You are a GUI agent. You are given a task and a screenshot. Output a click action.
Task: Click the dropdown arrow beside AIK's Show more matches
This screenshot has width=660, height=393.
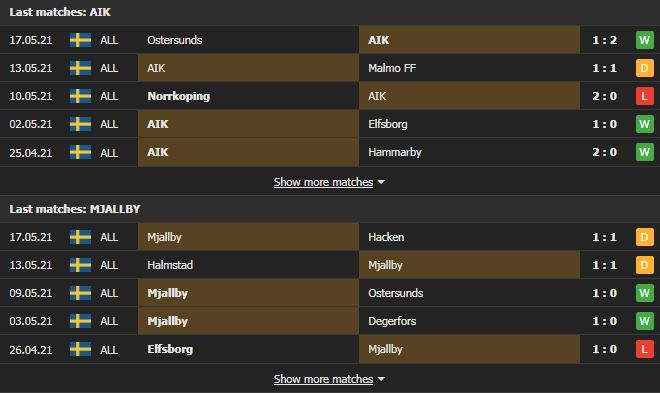point(381,182)
